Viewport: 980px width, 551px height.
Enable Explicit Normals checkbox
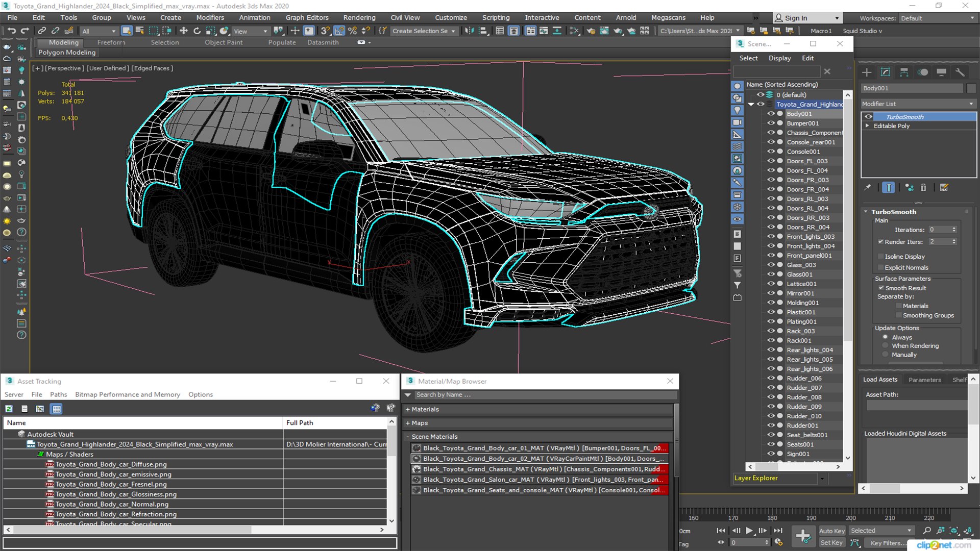(x=880, y=268)
